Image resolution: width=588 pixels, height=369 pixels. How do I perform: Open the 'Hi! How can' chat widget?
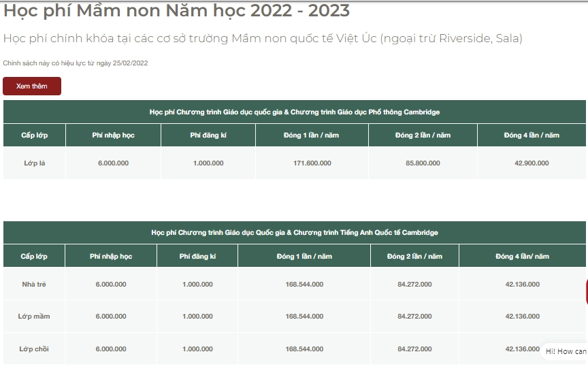point(565,351)
